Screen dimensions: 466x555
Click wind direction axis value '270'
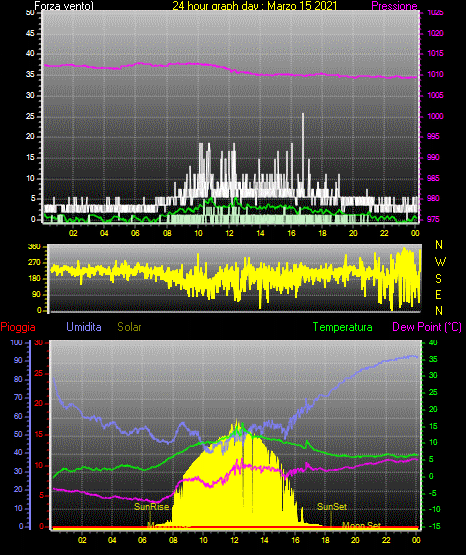point(34,263)
